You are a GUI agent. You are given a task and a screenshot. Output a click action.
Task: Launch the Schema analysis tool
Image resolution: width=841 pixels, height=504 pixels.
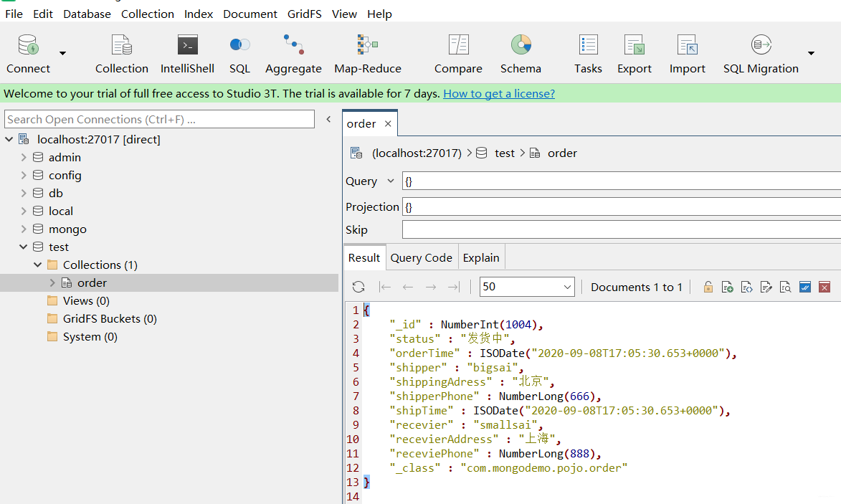pos(521,54)
